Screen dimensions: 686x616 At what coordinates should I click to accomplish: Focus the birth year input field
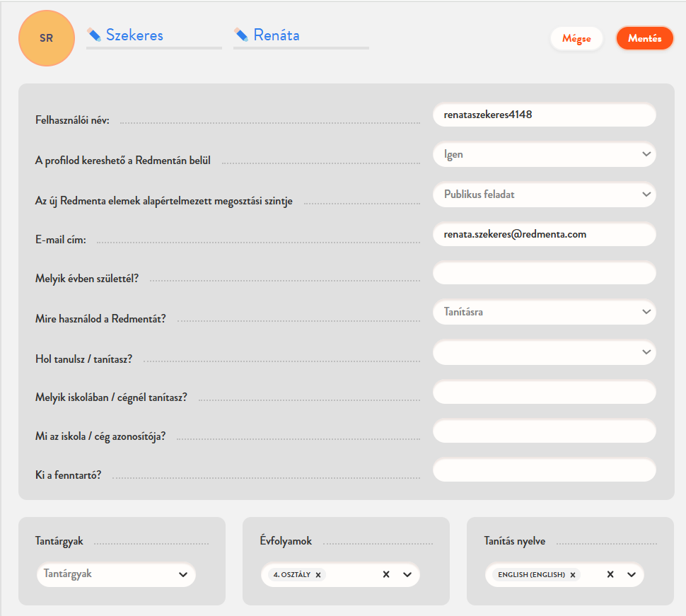544,273
